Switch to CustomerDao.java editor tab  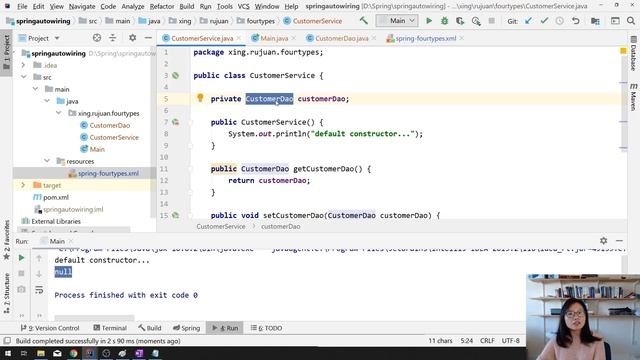(341, 38)
